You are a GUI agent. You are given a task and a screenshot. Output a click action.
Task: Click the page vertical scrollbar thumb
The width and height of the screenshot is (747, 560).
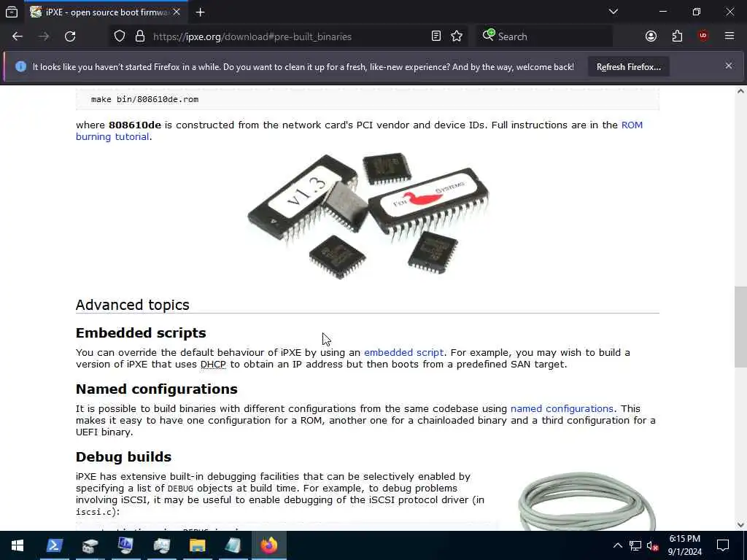(740, 327)
